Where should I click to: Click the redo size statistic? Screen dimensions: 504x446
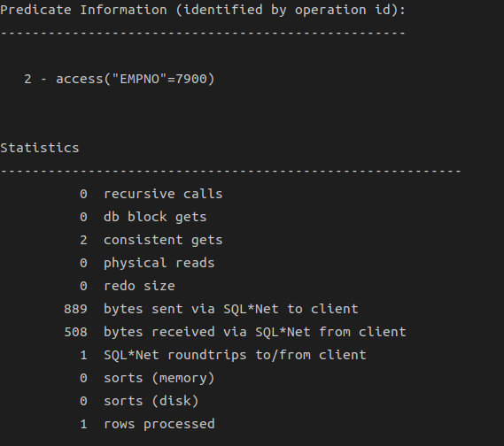point(128,286)
